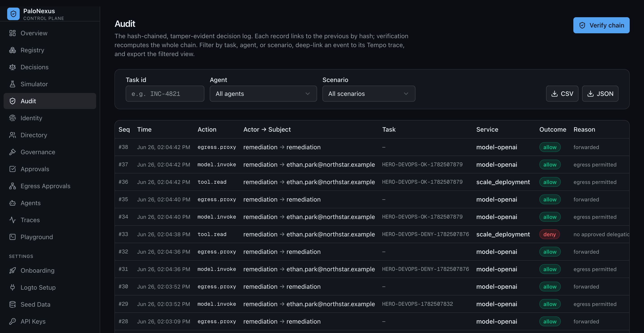Screen dimensions: 644x333
Task: Click the API Keys key icon
Action: pyautogui.click(x=13, y=321)
